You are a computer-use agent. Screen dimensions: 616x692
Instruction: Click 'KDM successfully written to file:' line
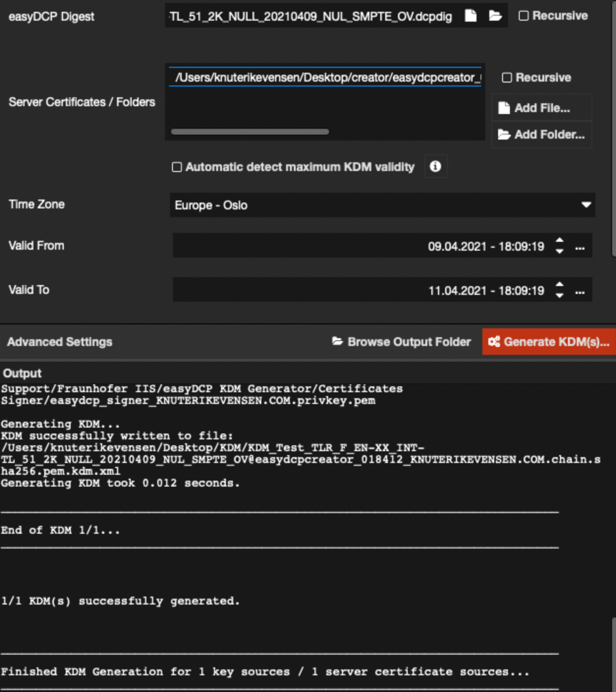pyautogui.click(x=117, y=436)
